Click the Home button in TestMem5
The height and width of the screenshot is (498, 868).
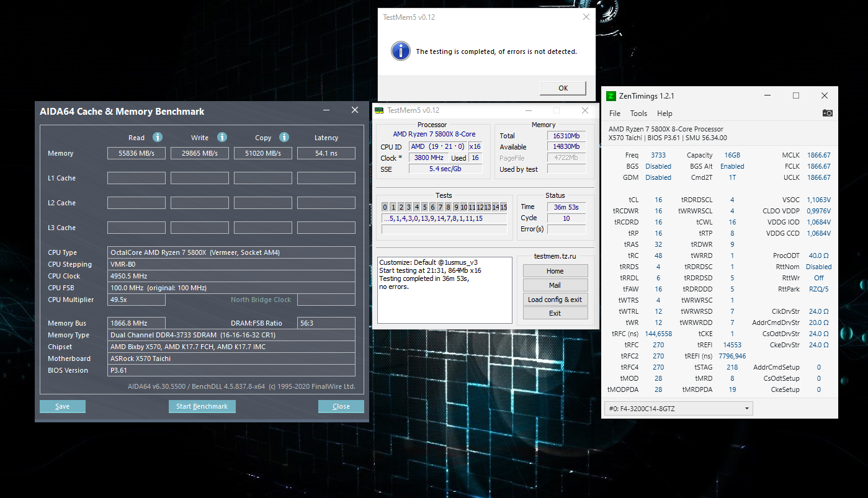click(555, 271)
